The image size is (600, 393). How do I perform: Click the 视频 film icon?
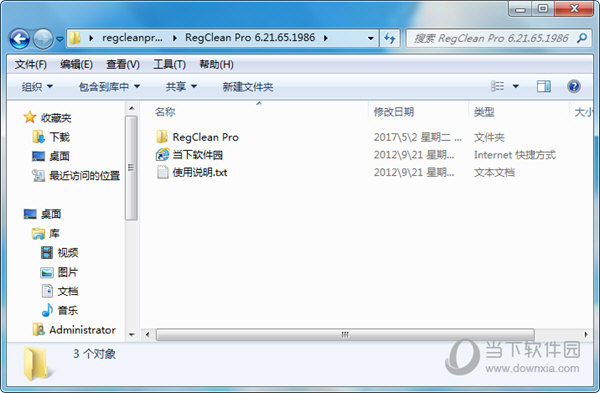click(x=47, y=253)
